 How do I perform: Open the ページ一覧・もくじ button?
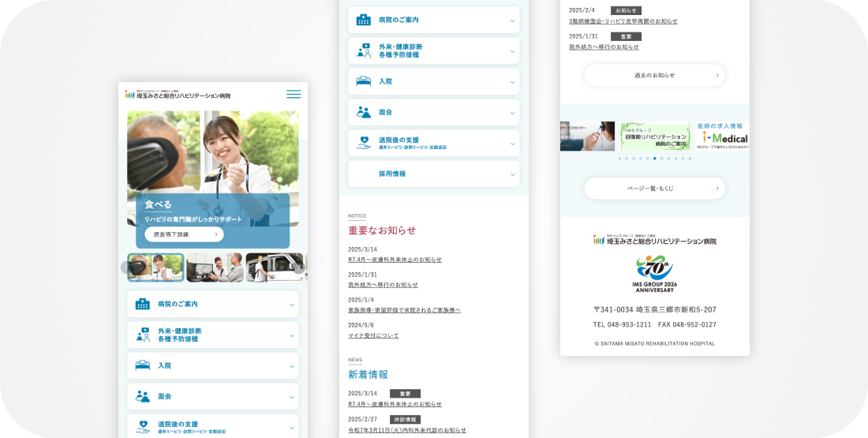coord(654,189)
